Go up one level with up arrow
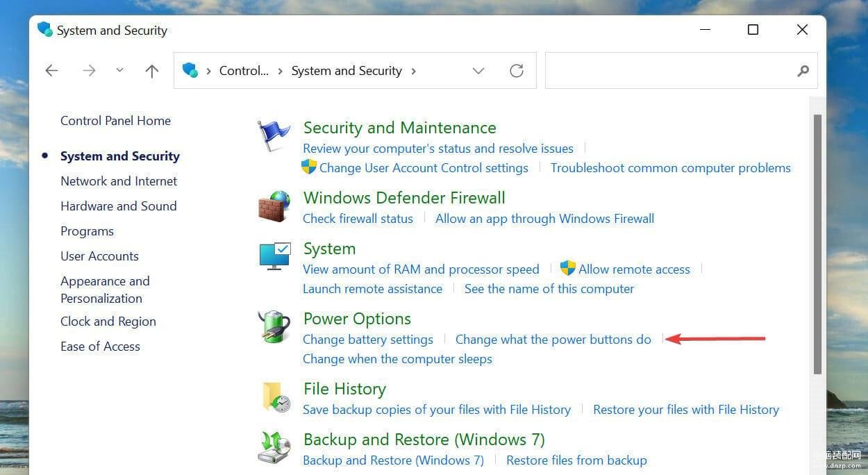Viewport: 868px width, 475px height. pos(152,70)
